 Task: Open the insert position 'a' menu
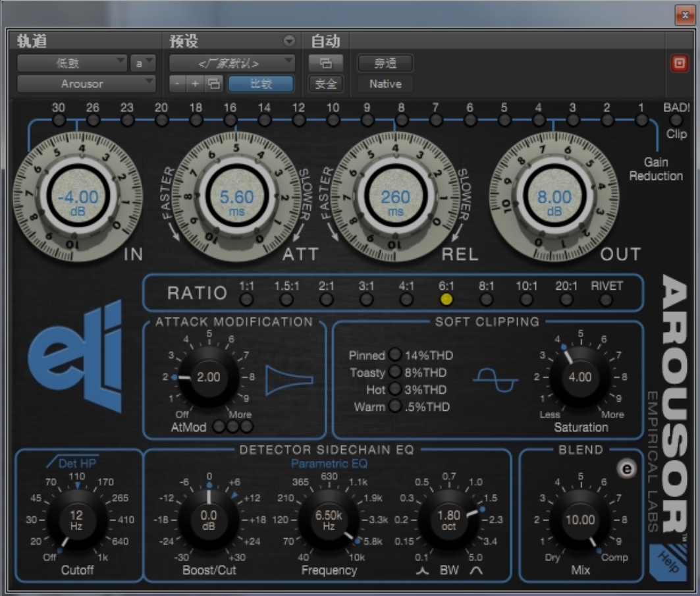pyautogui.click(x=143, y=63)
